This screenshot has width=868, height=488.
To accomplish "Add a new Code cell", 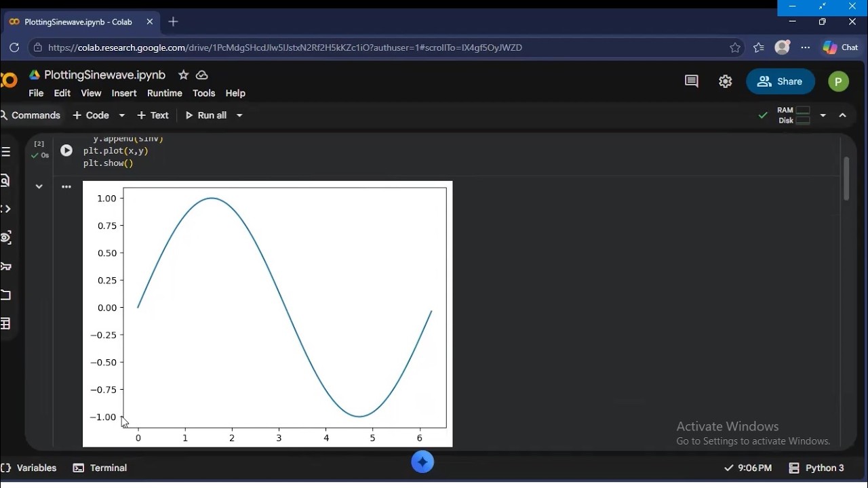I will pyautogui.click(x=91, y=115).
